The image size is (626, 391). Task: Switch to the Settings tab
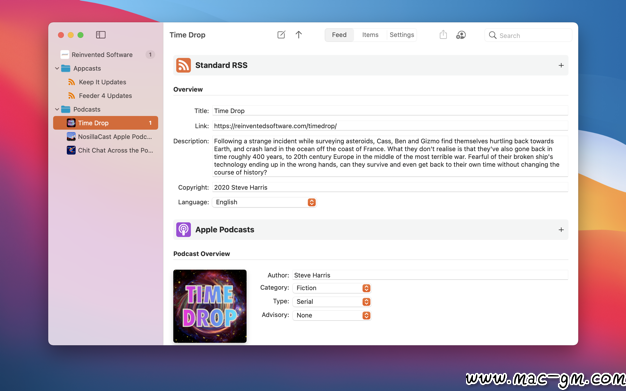click(x=402, y=35)
